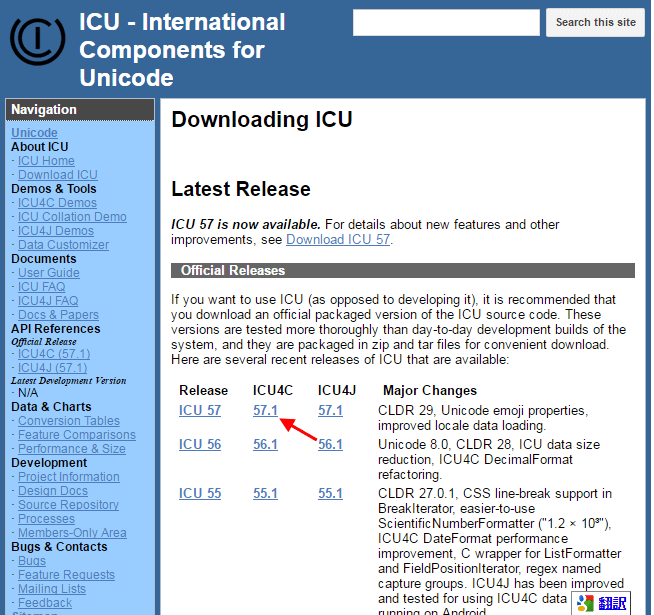The width and height of the screenshot is (654, 615).
Task: Open ICU 57 release link
Action: click(200, 411)
